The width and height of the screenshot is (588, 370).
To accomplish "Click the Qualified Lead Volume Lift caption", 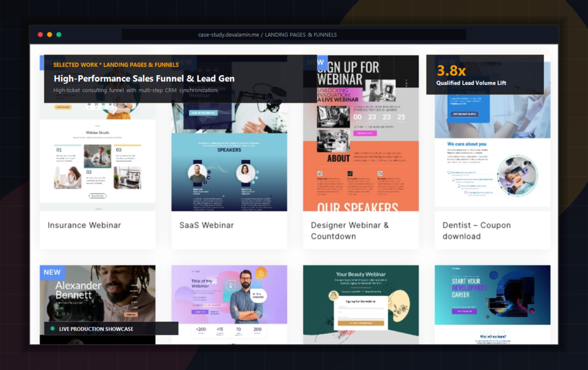I will (471, 83).
